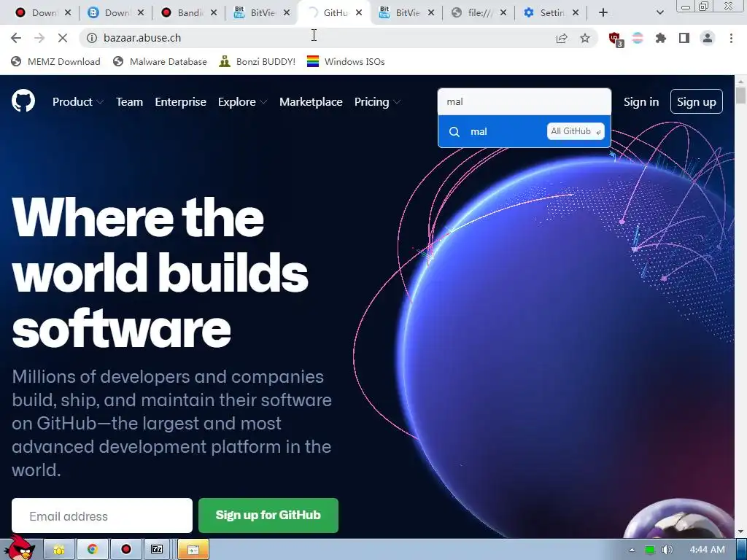
Task: Open the tab search chevron dropdown
Action: click(x=659, y=13)
